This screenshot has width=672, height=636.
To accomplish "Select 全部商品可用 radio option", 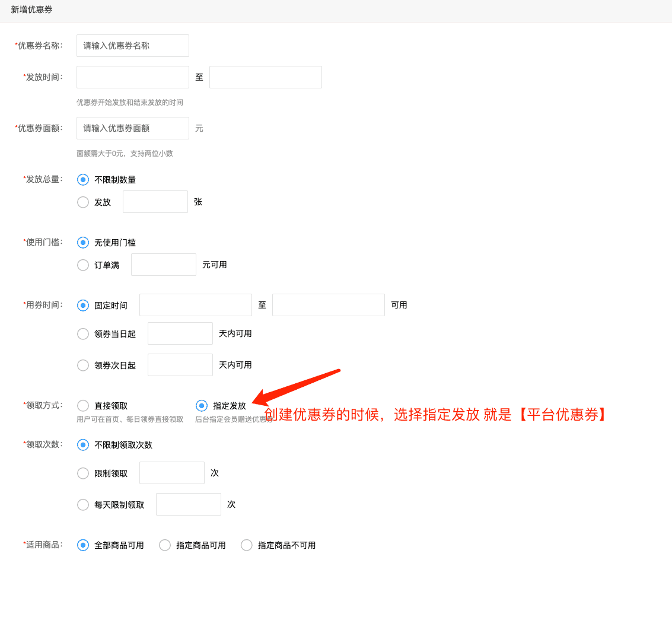I will pos(83,545).
